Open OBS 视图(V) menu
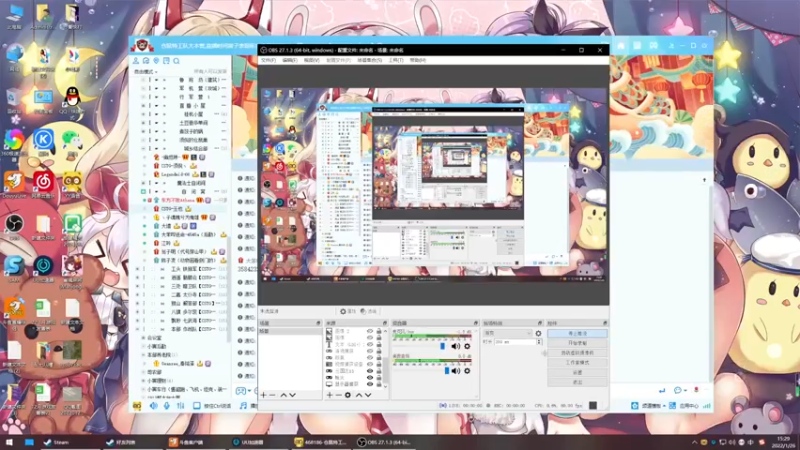Image resolution: width=800 pixels, height=450 pixels. pyautogui.click(x=311, y=60)
